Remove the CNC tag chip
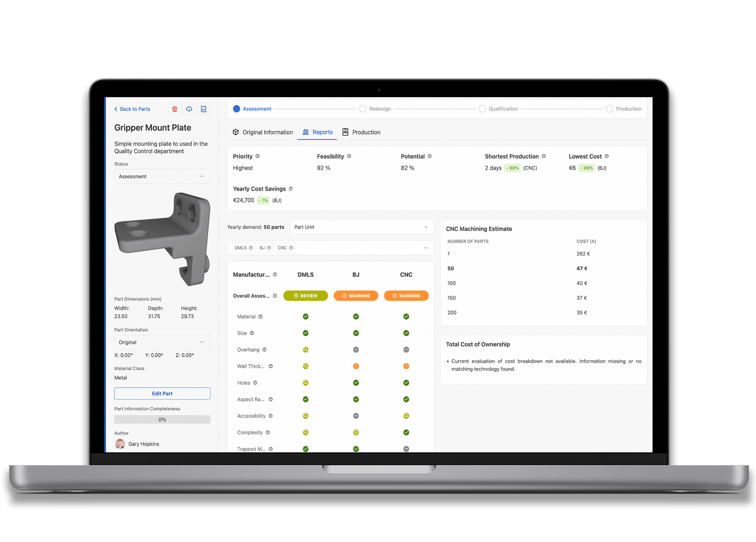756x542 pixels. 291,248
